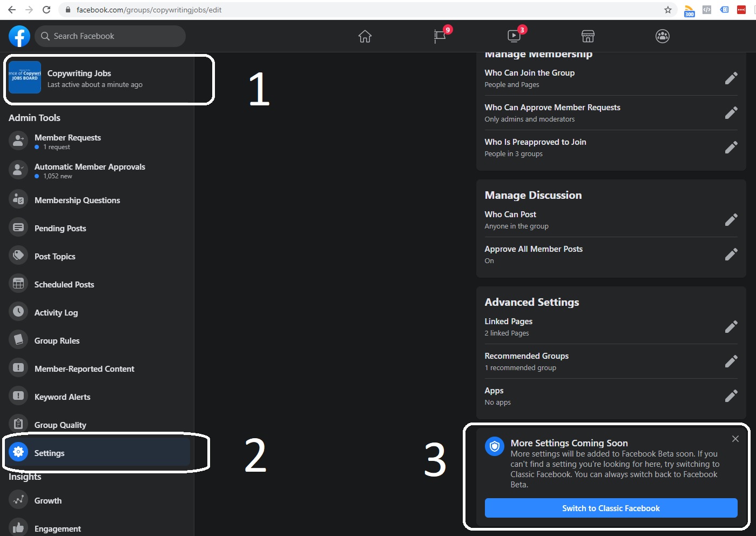Open the Groups icon in top navigation

point(663,36)
